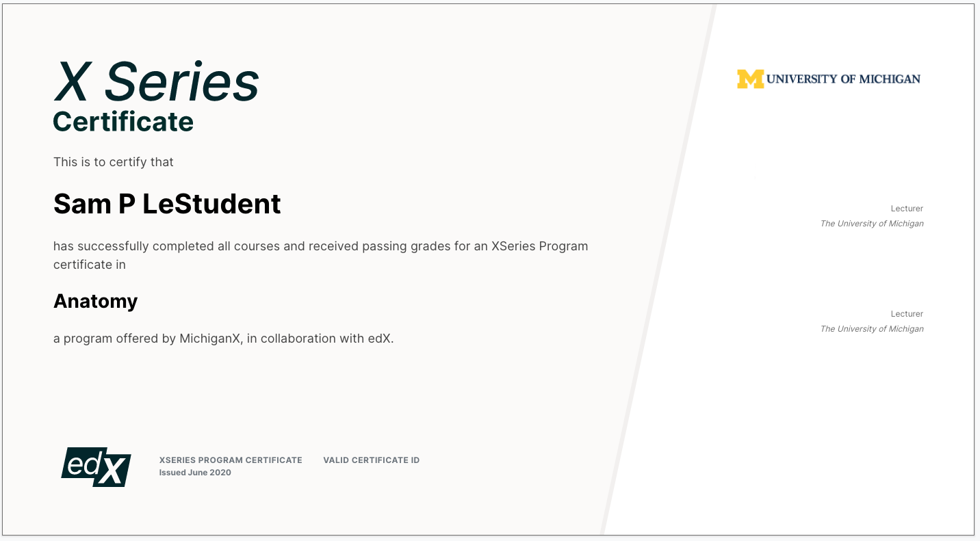Click the "has successfully completed all courses" line
This screenshot has height=541, width=980.
click(320, 246)
